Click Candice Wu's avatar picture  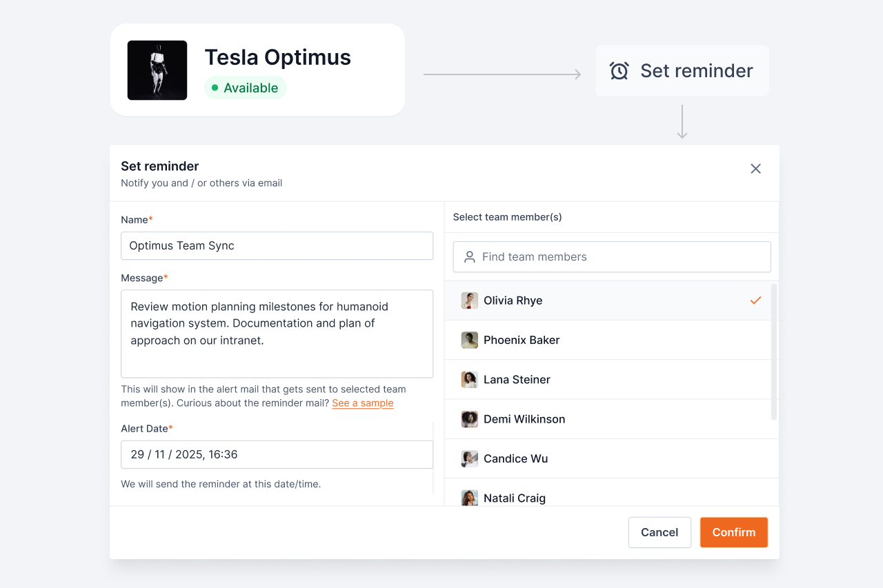click(470, 459)
